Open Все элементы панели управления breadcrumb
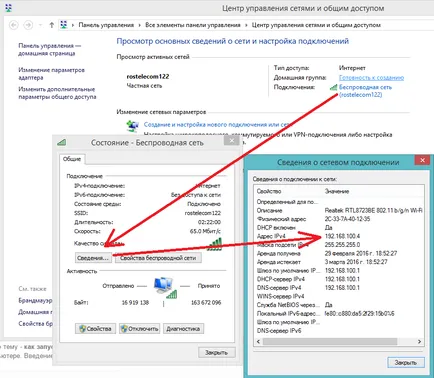The width and height of the screenshot is (434, 378). pyautogui.click(x=193, y=25)
